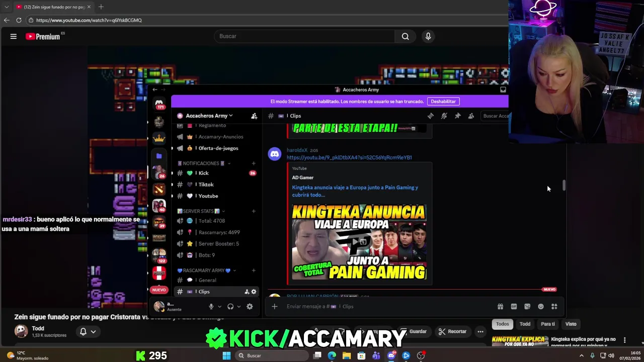Add channel to RASCAMARY ARMY category plus
The image size is (644, 362).
point(254,270)
